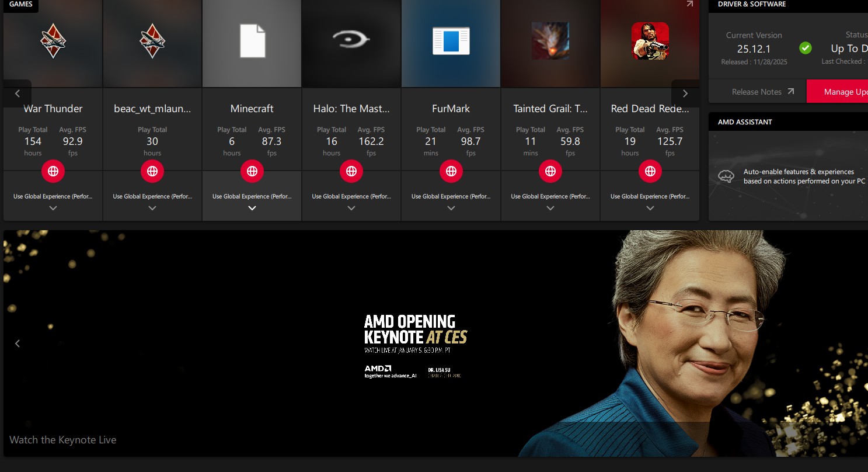Show more games with the right arrow
This screenshot has height=472, width=868.
[685, 93]
